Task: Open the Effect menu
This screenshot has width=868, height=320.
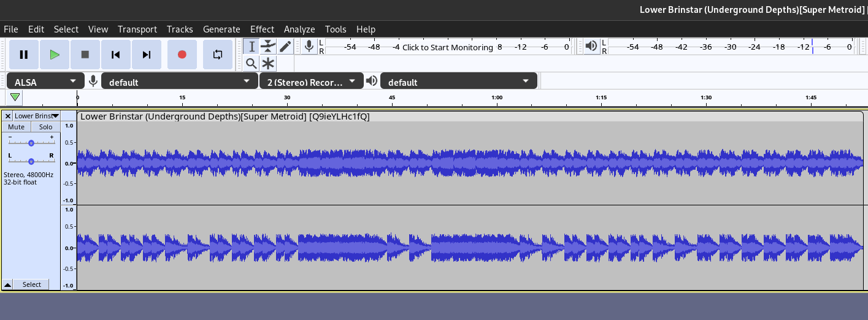Action: coord(262,29)
